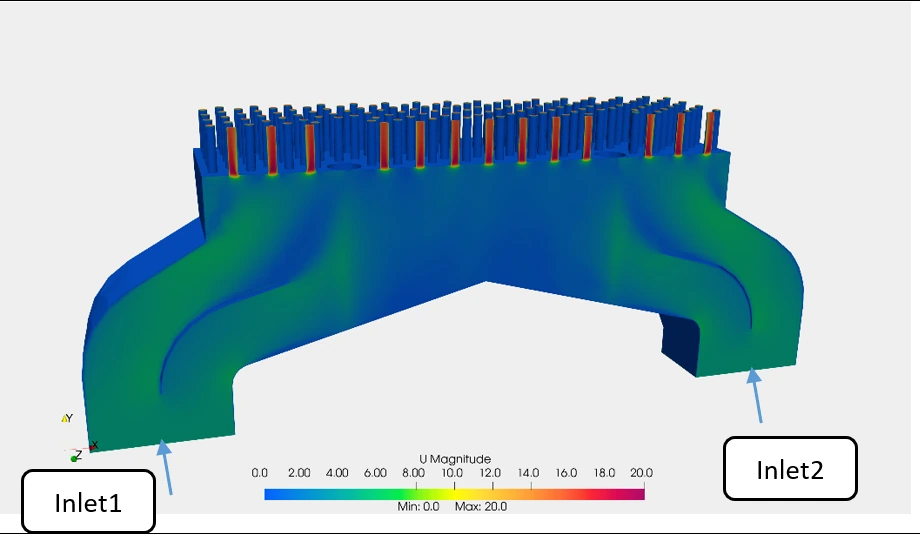Click the "0.0" tick label on legend
This screenshot has height=536, width=920.
(x=259, y=473)
